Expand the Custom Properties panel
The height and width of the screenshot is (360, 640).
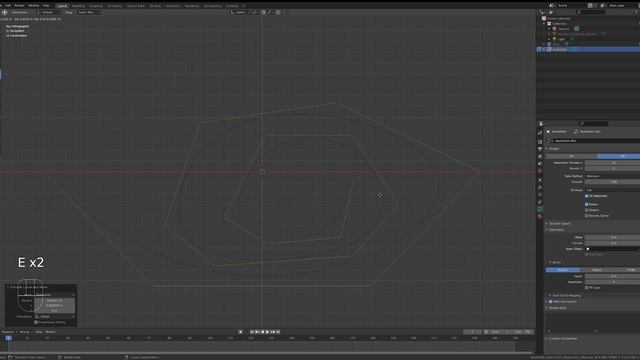click(562, 338)
